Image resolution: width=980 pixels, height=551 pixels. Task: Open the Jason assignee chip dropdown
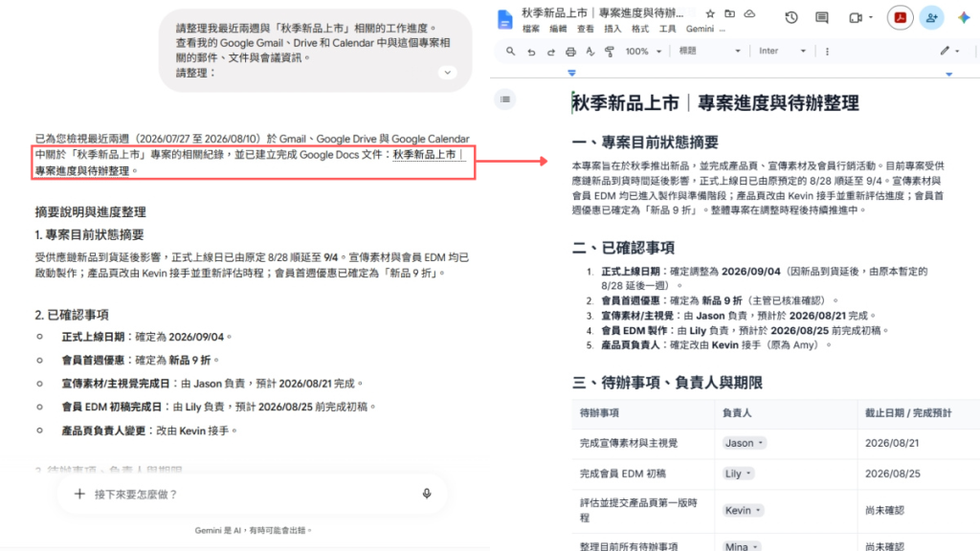point(744,443)
